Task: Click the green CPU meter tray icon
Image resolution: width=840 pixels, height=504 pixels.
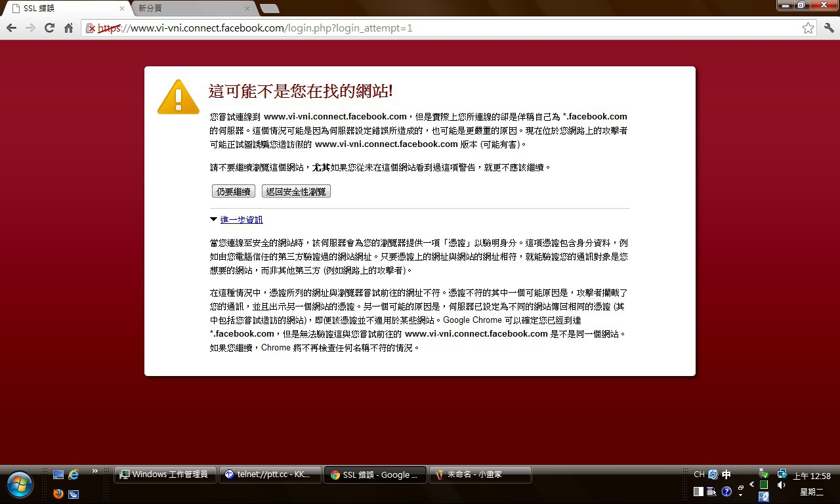Action: [x=763, y=484]
